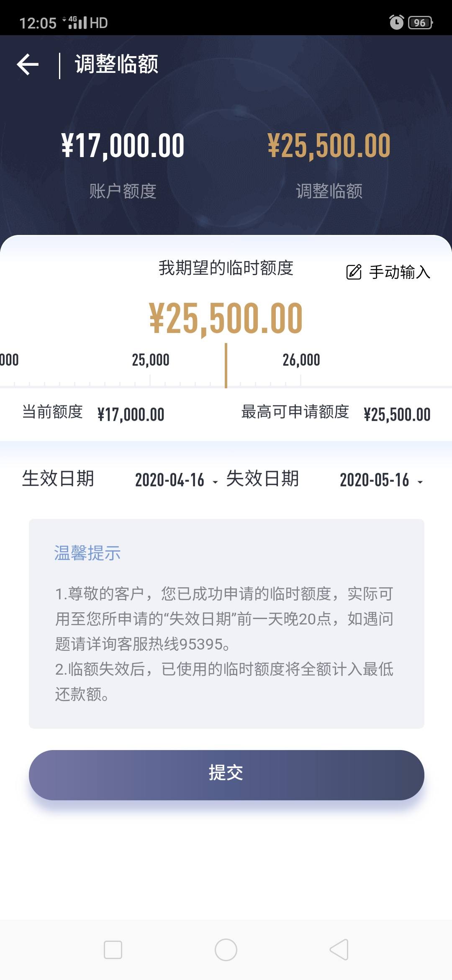452x980 pixels.
Task: Tap the gold slider indicator line
Action: 226,366
